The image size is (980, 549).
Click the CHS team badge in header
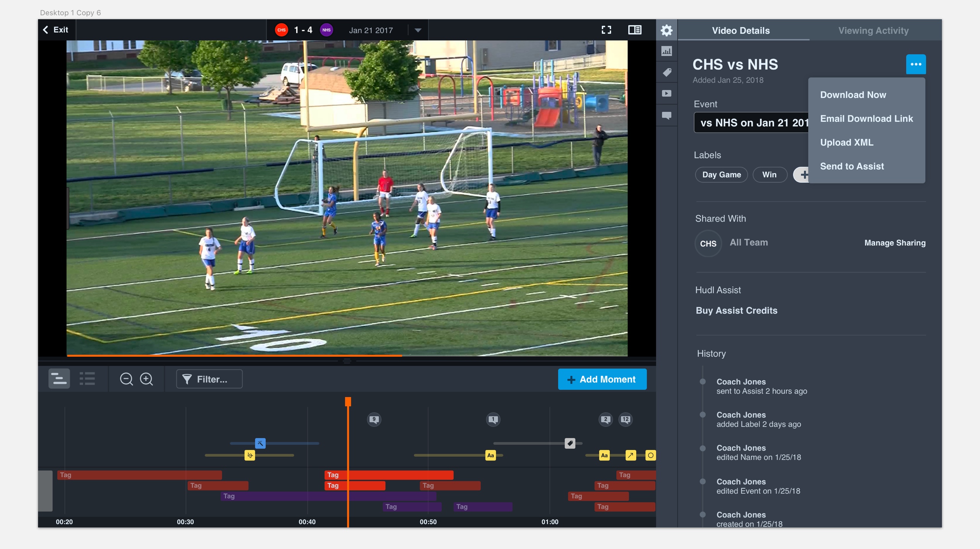[281, 30]
